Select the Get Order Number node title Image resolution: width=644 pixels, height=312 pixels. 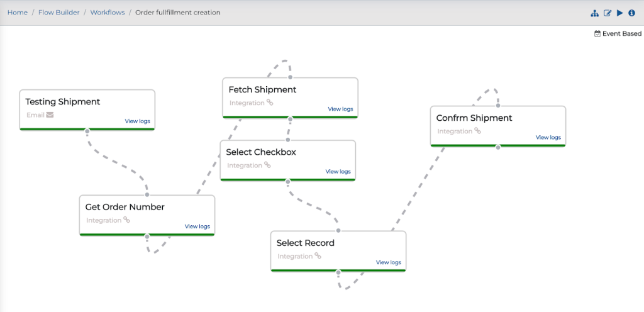tap(125, 207)
